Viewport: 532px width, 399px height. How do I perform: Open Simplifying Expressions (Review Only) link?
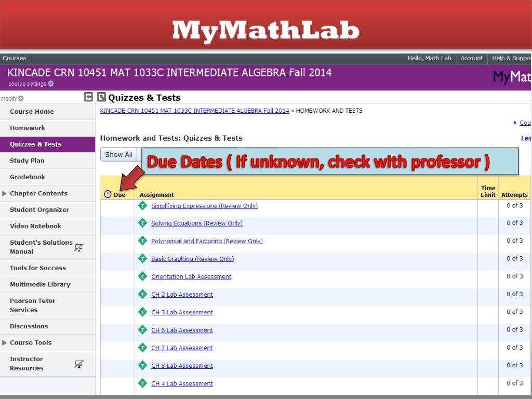pyautogui.click(x=204, y=206)
